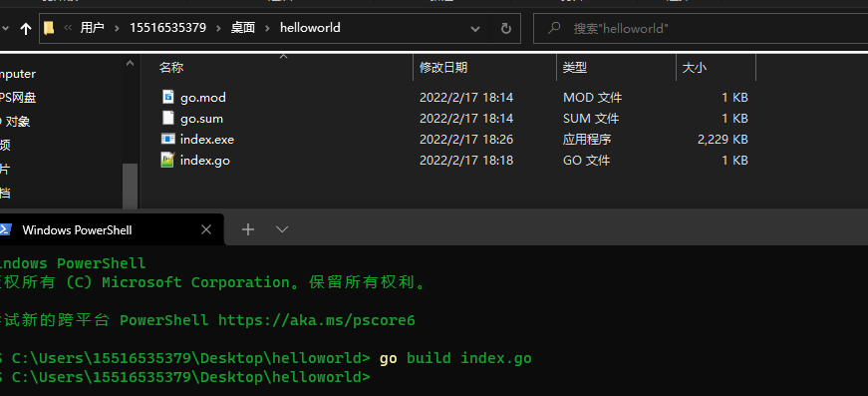This screenshot has width=868, height=396.
Task: Click the search magnifier icon
Action: [553, 28]
